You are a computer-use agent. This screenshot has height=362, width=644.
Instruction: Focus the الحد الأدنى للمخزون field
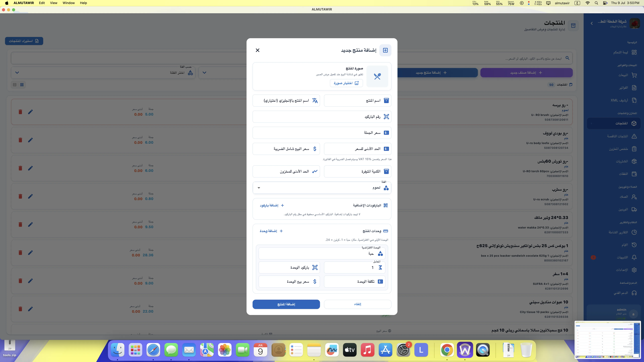click(x=286, y=171)
